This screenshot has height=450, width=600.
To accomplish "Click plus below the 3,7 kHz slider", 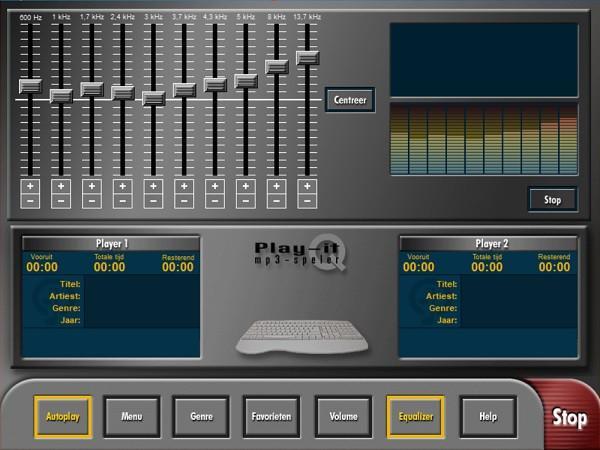I will pos(184,186).
